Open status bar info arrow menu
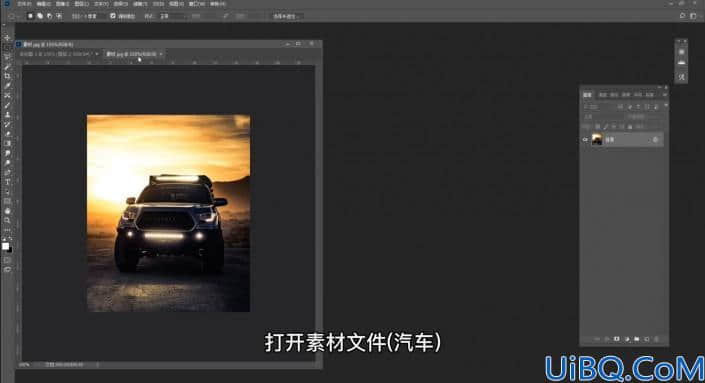Screen dimensions: 705x383 (98, 365)
